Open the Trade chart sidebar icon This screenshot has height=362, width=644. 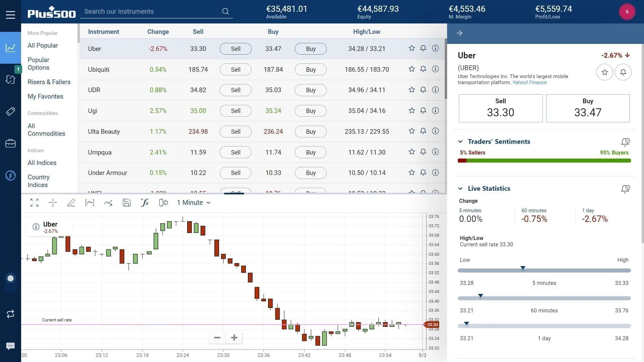[x=10, y=48]
